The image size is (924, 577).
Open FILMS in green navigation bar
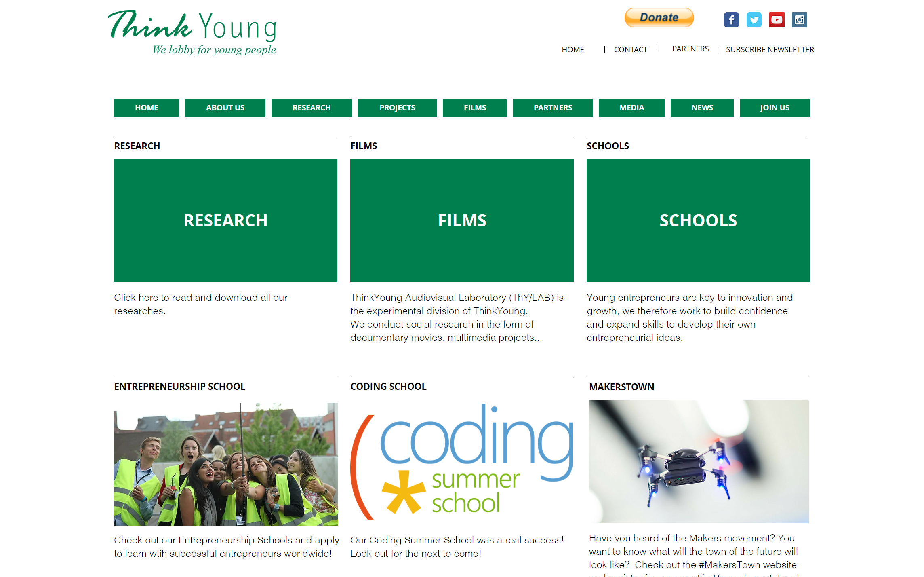pos(475,108)
